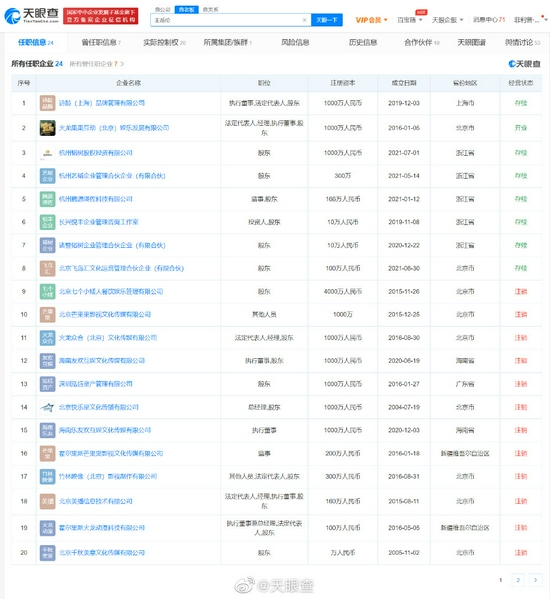Click the Tianyancha logo in the header
The width and height of the screenshot is (550, 599).
point(31,15)
